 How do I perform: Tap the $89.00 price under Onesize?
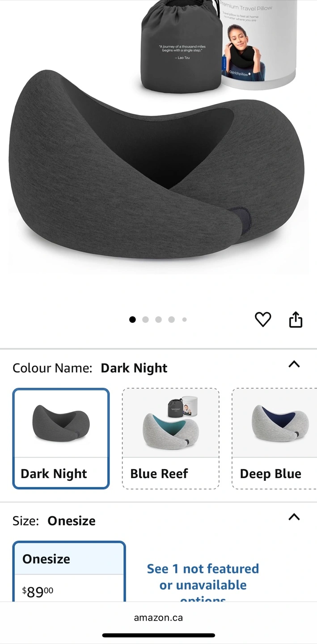[x=38, y=592]
